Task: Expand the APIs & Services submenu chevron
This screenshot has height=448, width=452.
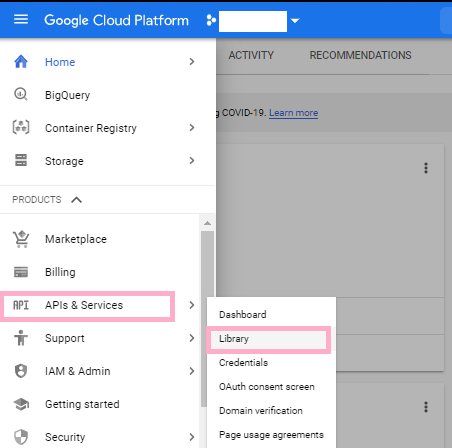Action: 192,305
